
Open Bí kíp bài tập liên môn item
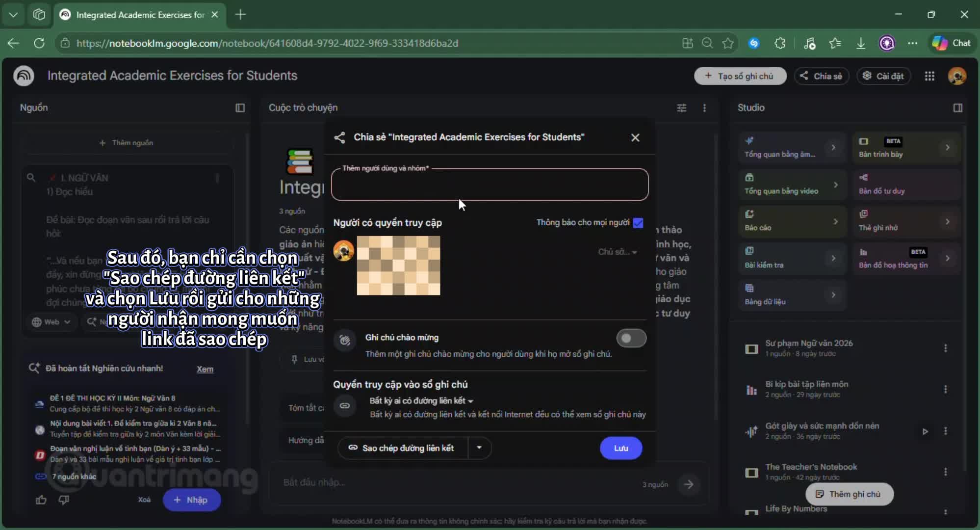pyautogui.click(x=807, y=389)
